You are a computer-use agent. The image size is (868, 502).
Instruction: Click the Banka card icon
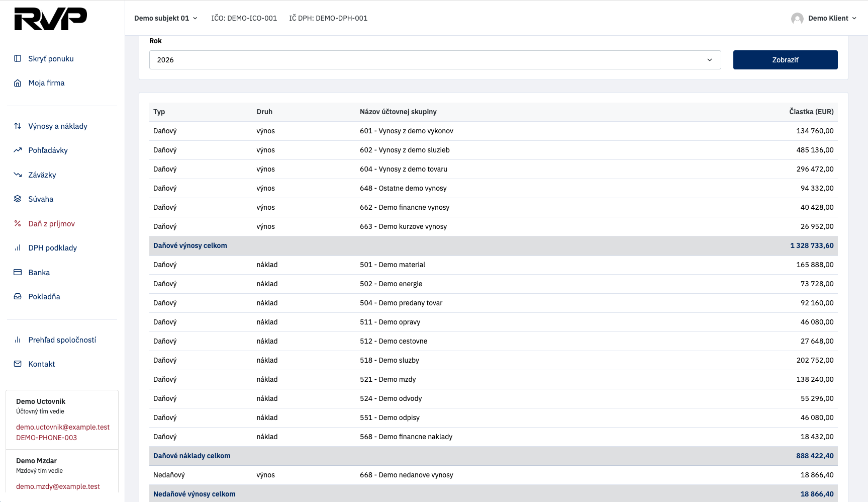point(18,272)
